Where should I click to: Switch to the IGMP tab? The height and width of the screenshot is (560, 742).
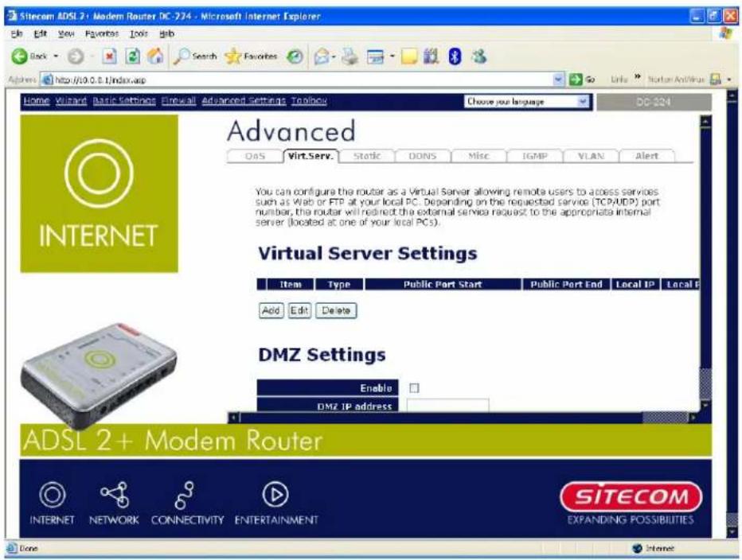(x=535, y=156)
